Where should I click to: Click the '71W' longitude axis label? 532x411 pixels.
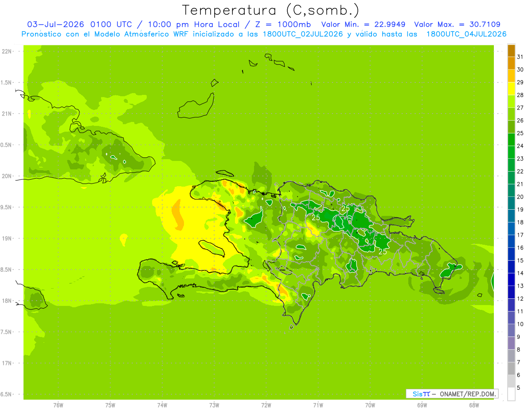[x=318, y=405]
